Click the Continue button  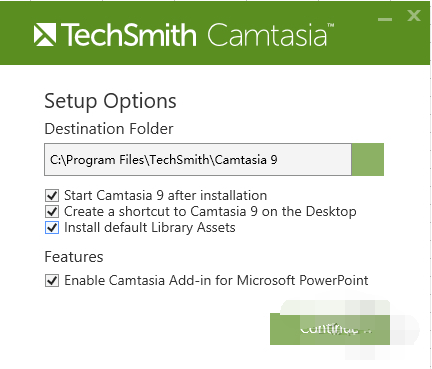(x=330, y=329)
